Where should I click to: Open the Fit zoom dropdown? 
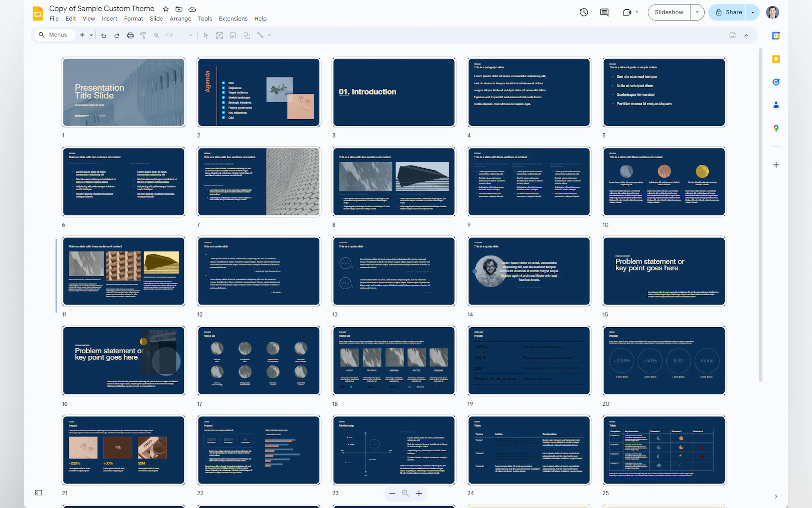pyautogui.click(x=190, y=35)
